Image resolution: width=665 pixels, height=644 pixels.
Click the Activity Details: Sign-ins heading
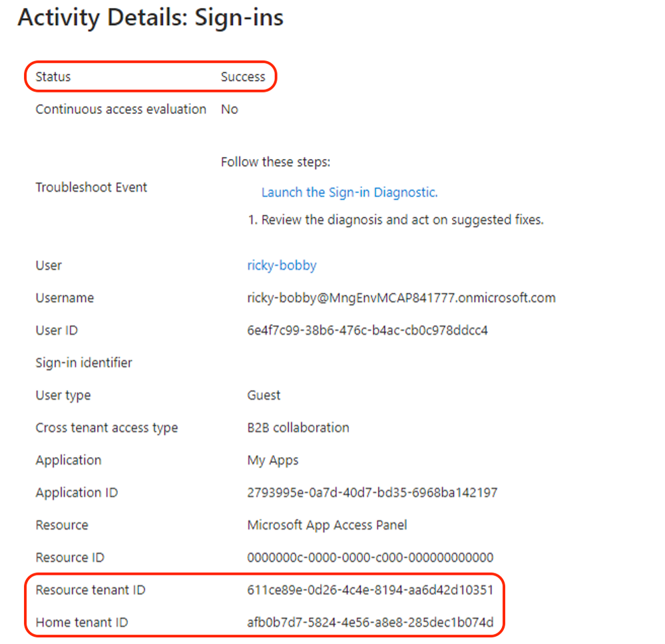[150, 18]
